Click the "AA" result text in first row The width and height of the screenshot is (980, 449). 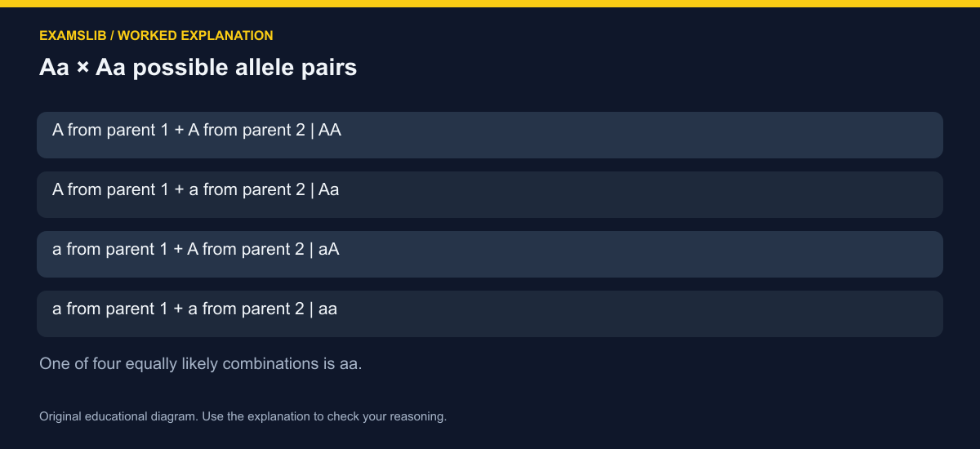click(x=330, y=130)
